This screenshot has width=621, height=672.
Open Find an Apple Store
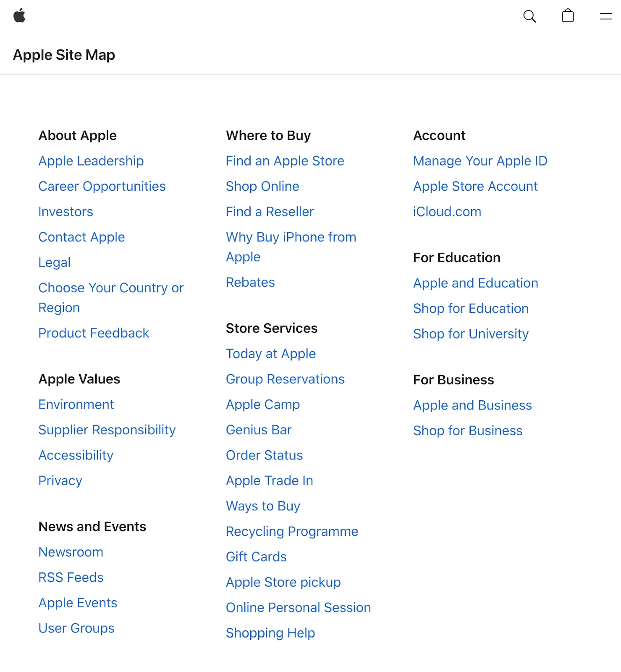pyautogui.click(x=285, y=161)
